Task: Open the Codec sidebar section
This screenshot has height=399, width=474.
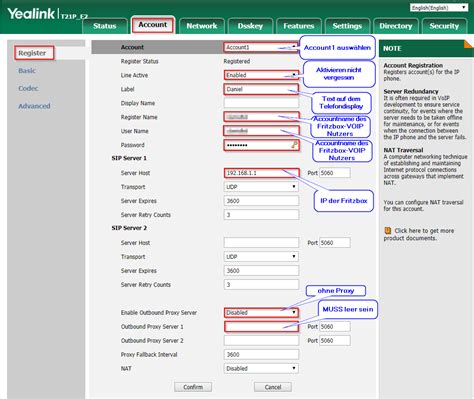Action: tap(28, 88)
